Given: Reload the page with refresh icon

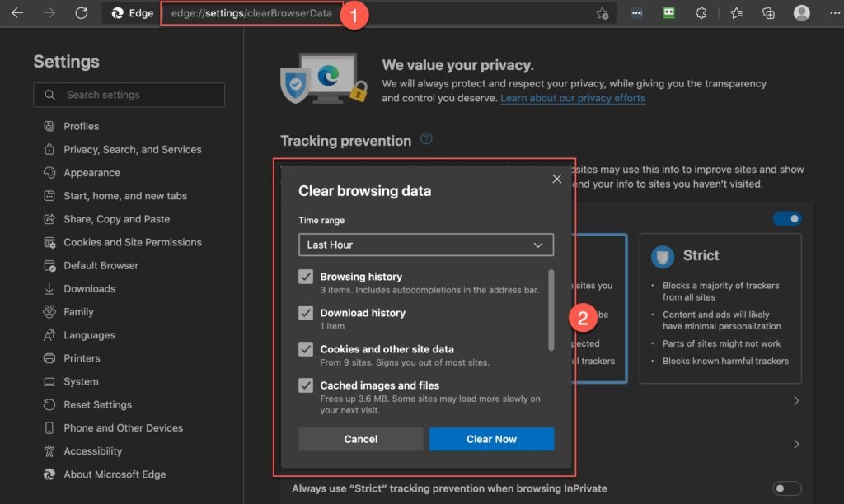Looking at the screenshot, I should 82,13.
